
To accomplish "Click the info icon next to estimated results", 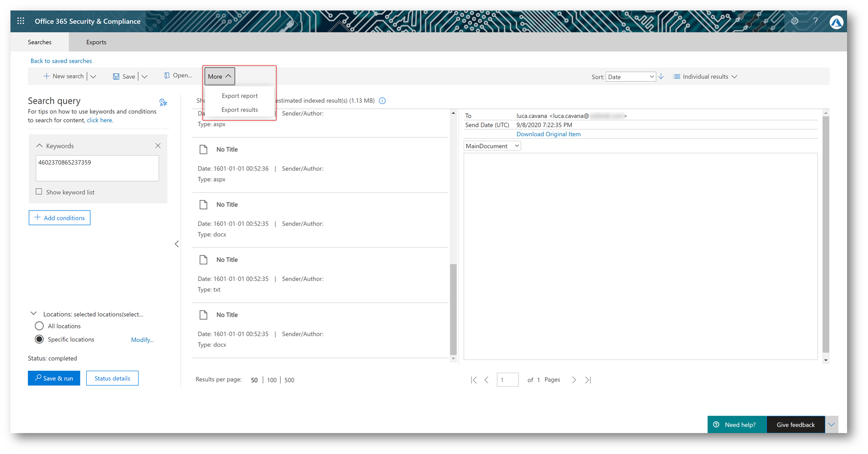I will 382,101.
